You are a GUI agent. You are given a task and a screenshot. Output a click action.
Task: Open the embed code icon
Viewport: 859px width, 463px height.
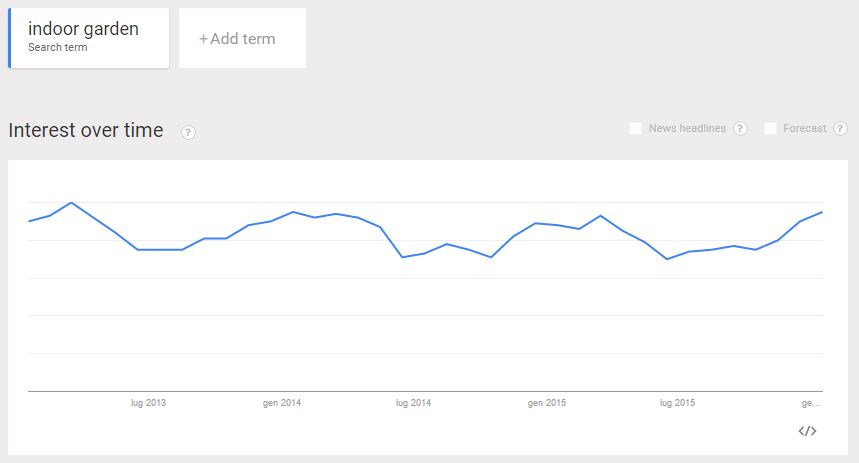click(807, 431)
